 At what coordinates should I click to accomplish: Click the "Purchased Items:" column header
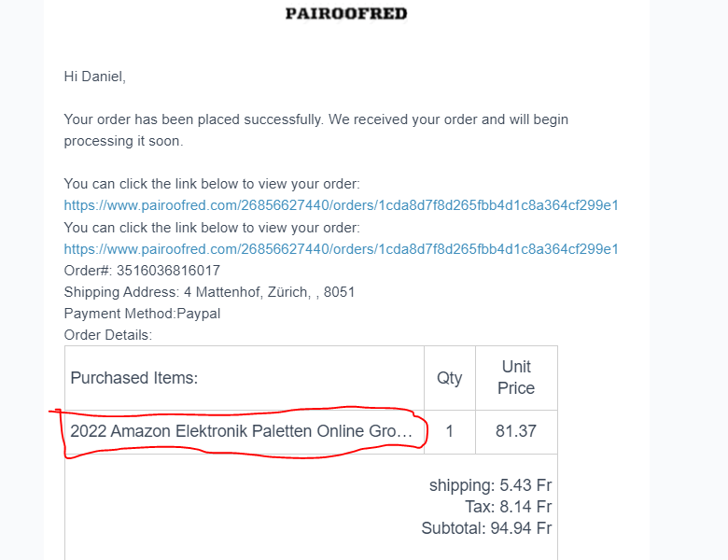click(134, 378)
